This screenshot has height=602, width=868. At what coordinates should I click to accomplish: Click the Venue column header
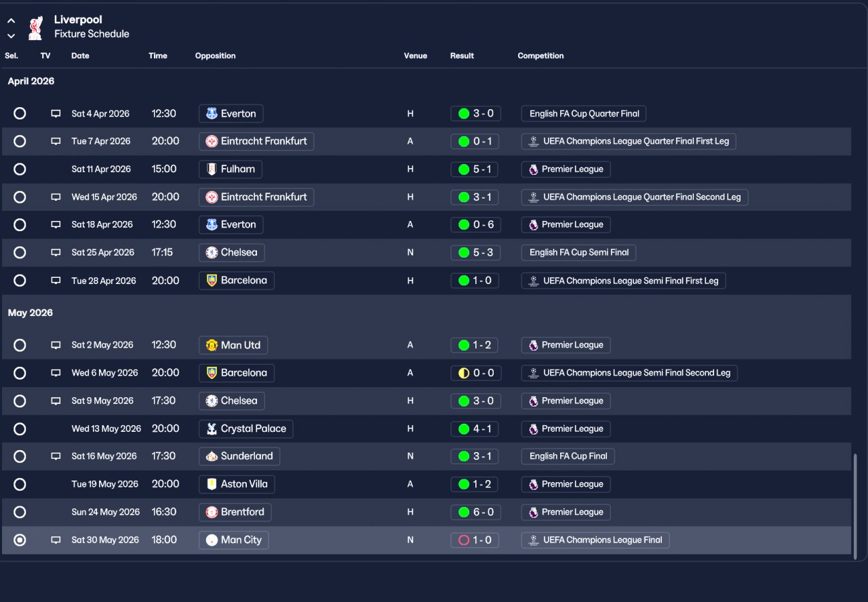pos(416,56)
